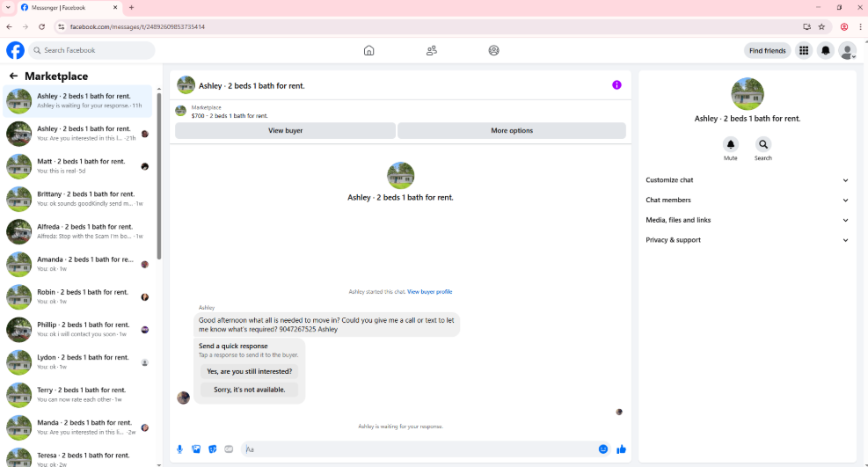Click the Search Facebook field
868x467 pixels.
pos(91,50)
